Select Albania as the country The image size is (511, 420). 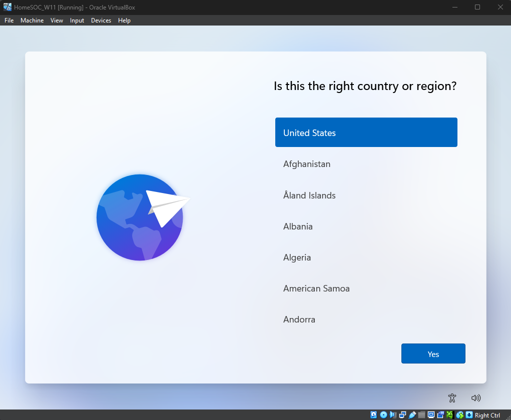pyautogui.click(x=298, y=226)
